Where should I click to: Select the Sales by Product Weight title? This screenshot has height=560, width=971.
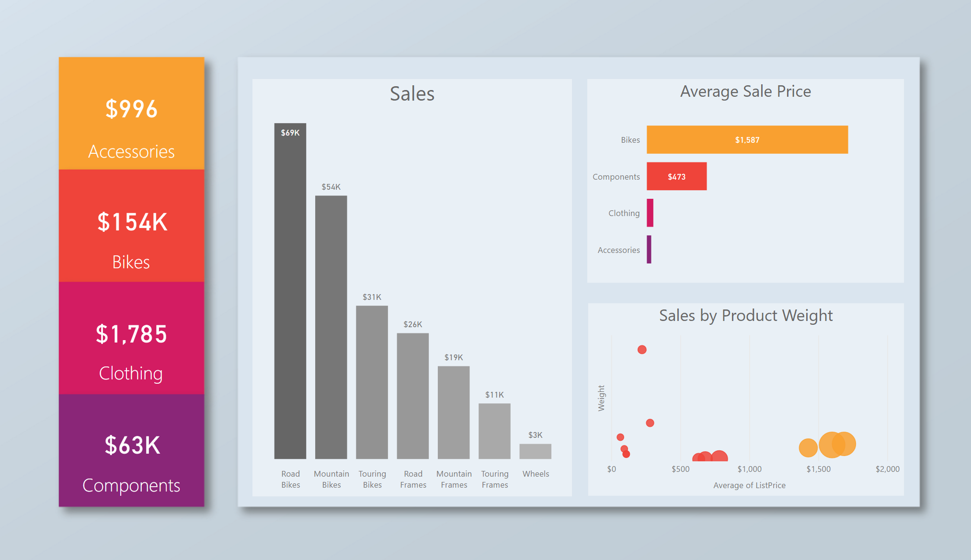click(x=746, y=316)
